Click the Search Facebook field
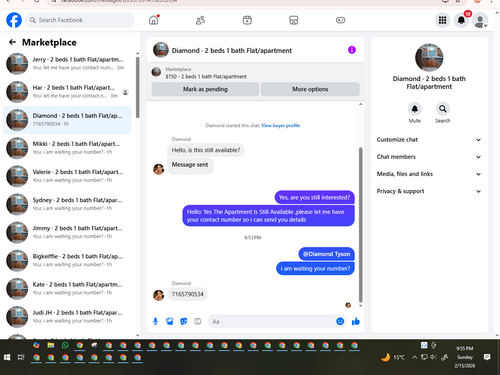This screenshot has width=500, height=375. point(80,20)
